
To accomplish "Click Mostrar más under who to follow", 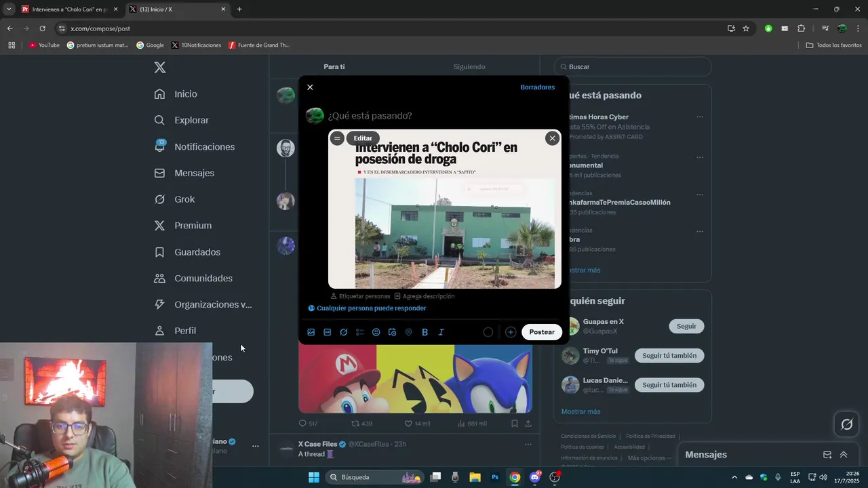I will point(580,411).
